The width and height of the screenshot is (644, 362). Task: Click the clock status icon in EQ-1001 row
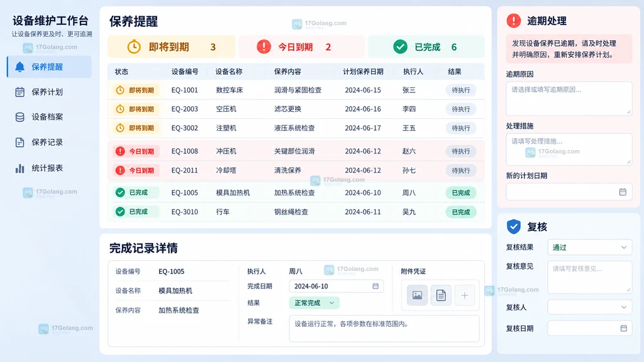click(120, 90)
